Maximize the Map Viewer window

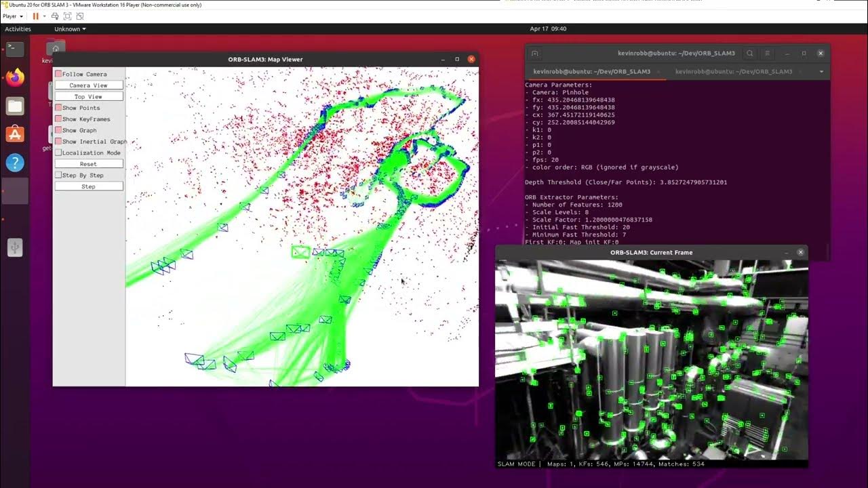pyautogui.click(x=457, y=60)
